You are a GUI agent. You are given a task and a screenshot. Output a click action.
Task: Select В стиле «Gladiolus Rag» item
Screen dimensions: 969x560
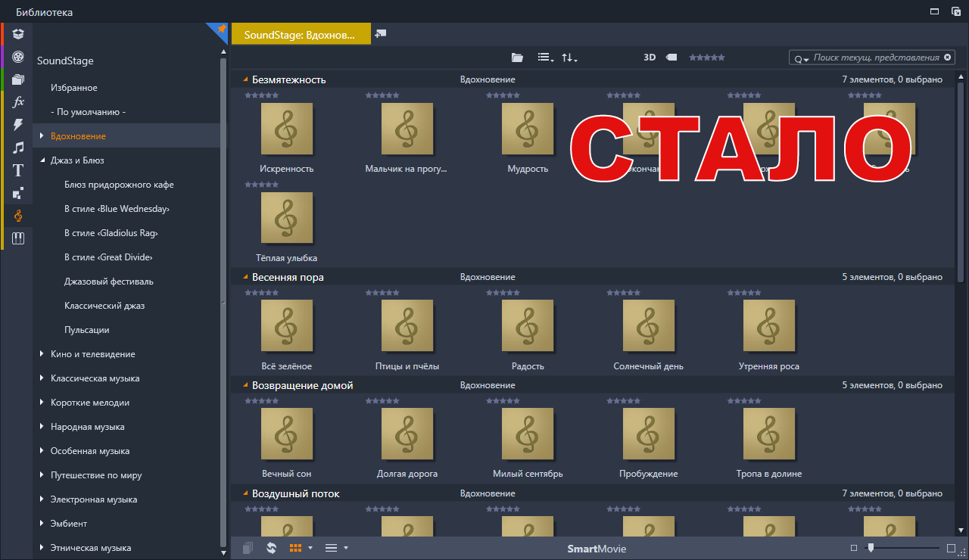tap(111, 233)
